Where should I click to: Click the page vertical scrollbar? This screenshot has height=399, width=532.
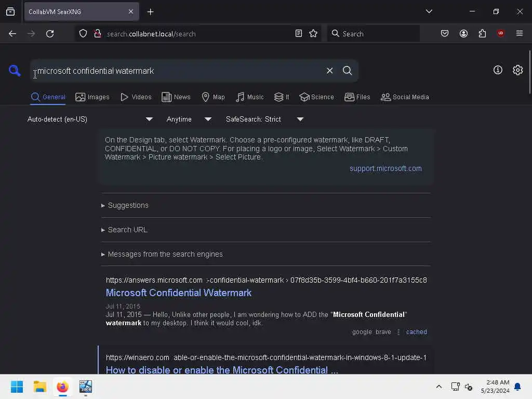pos(529,72)
